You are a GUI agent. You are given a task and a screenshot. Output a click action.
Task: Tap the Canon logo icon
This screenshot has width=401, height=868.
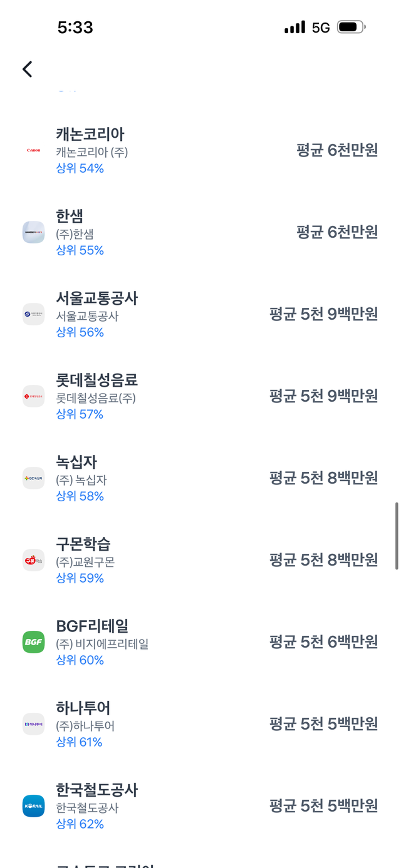coord(33,150)
